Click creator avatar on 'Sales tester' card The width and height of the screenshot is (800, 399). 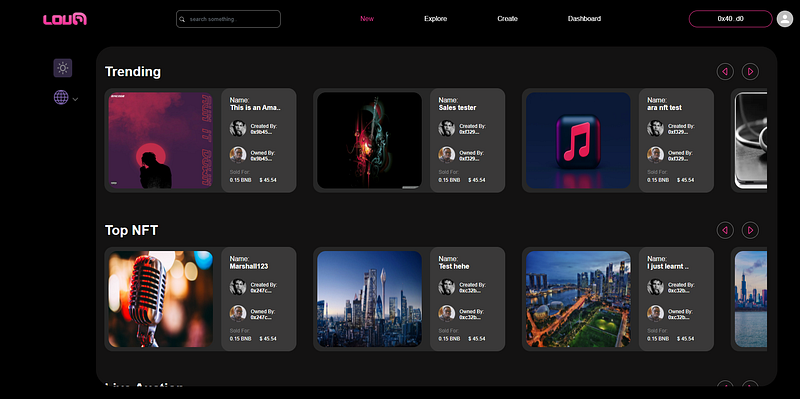point(446,128)
